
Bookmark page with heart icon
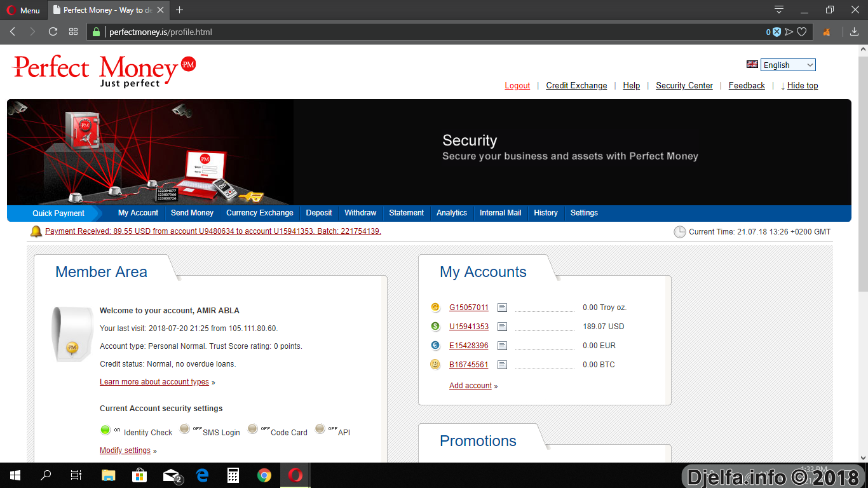click(802, 32)
